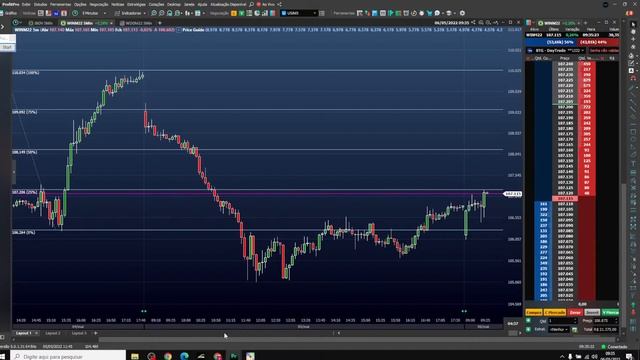Click the Preço price input field

tap(606, 321)
